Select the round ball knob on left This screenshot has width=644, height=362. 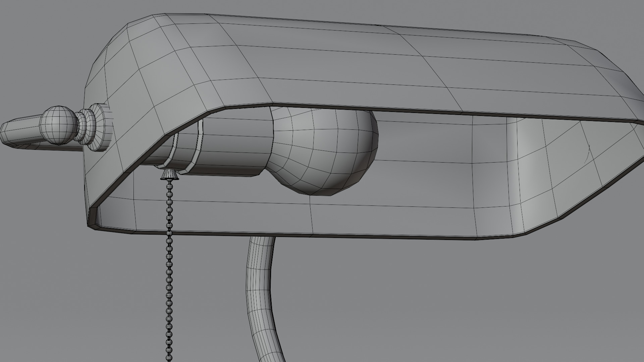[59, 125]
